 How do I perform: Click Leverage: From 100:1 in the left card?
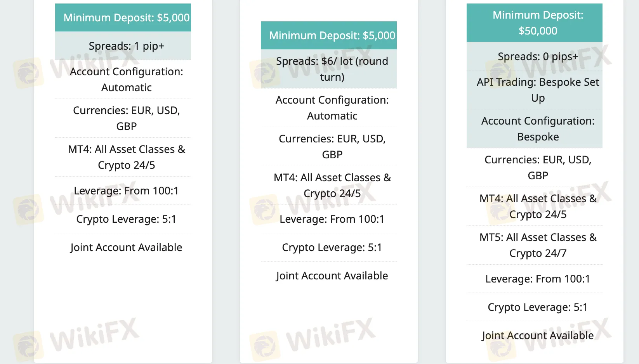[x=126, y=191]
